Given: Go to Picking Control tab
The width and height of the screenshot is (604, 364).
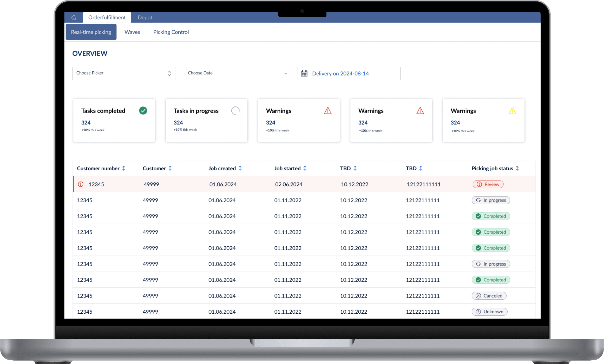Looking at the screenshot, I should (x=171, y=32).
